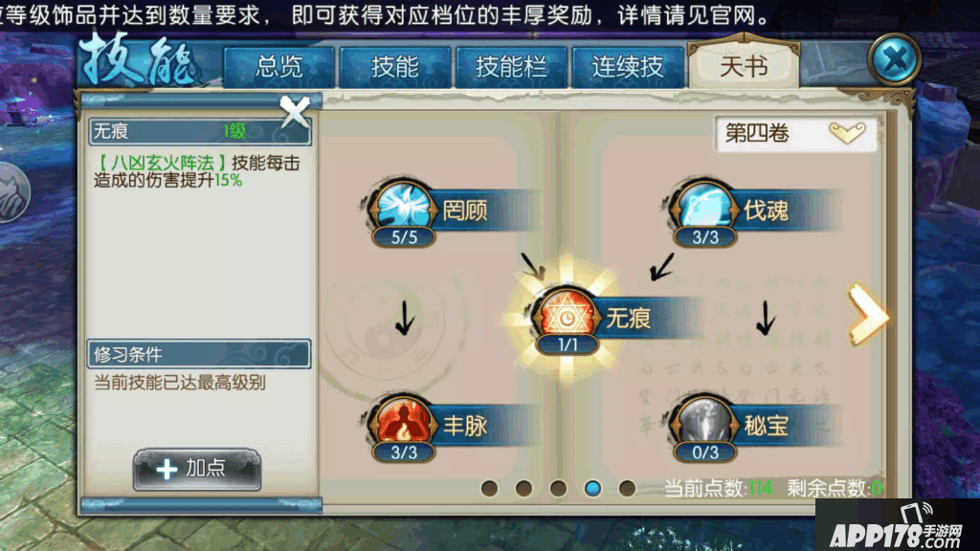Select the 丰脉 fire skill icon

click(x=404, y=421)
